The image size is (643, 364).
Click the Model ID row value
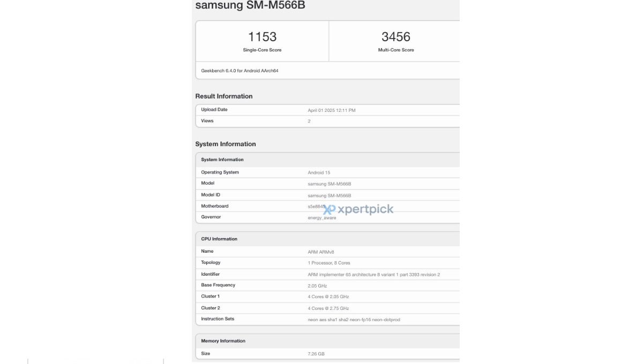[330, 195]
